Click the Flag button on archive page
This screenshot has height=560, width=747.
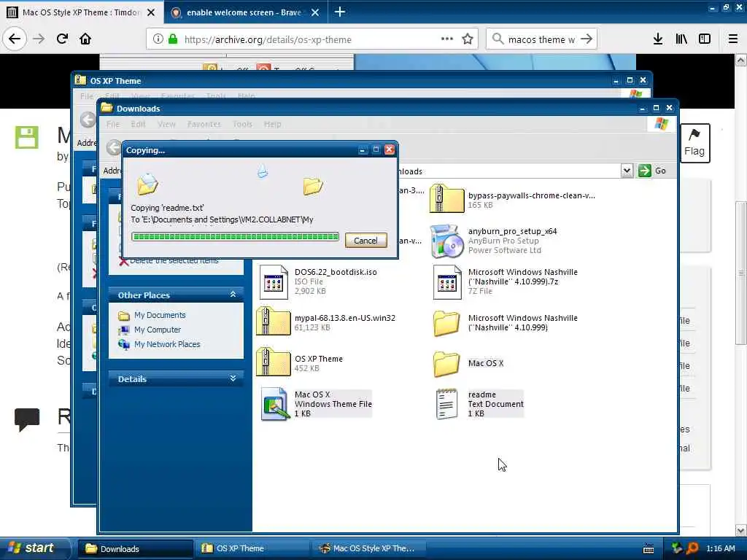(x=694, y=144)
